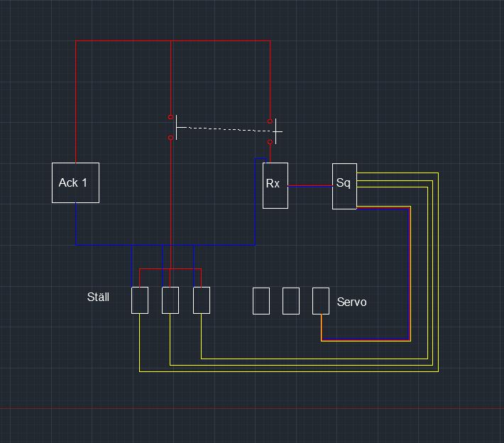Select the "Servo" text label
The width and height of the screenshot is (504, 443).
351,302
